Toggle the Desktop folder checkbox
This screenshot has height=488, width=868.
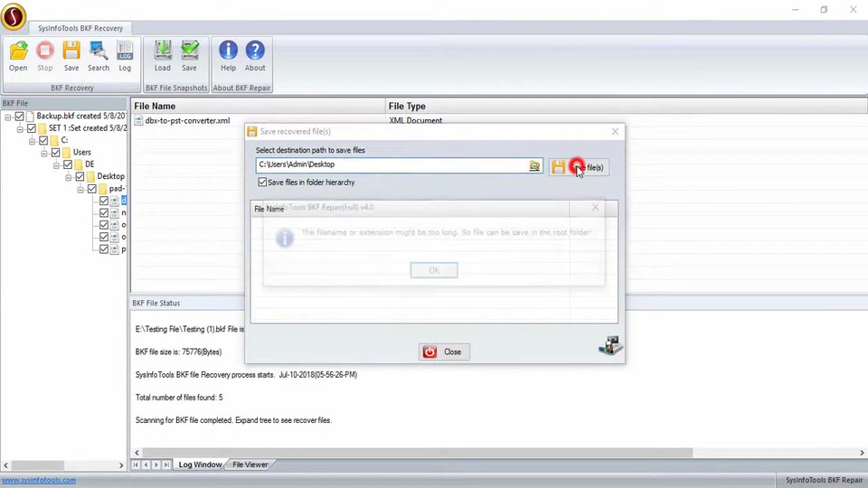[x=80, y=176]
